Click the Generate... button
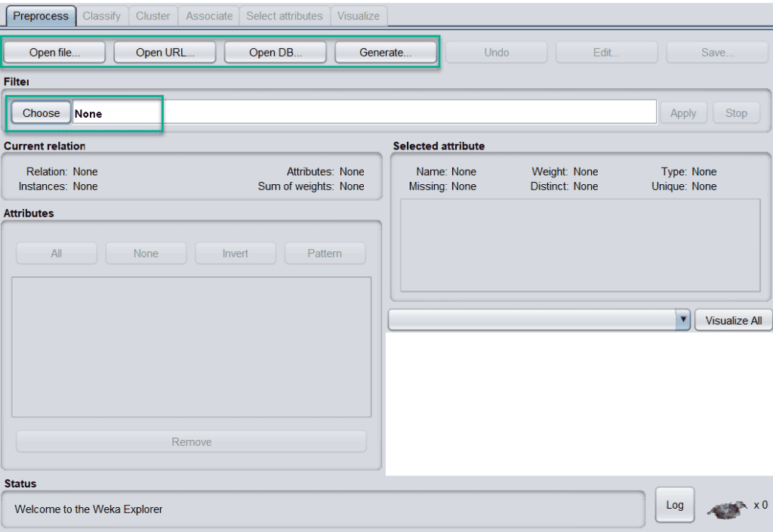 click(x=385, y=52)
